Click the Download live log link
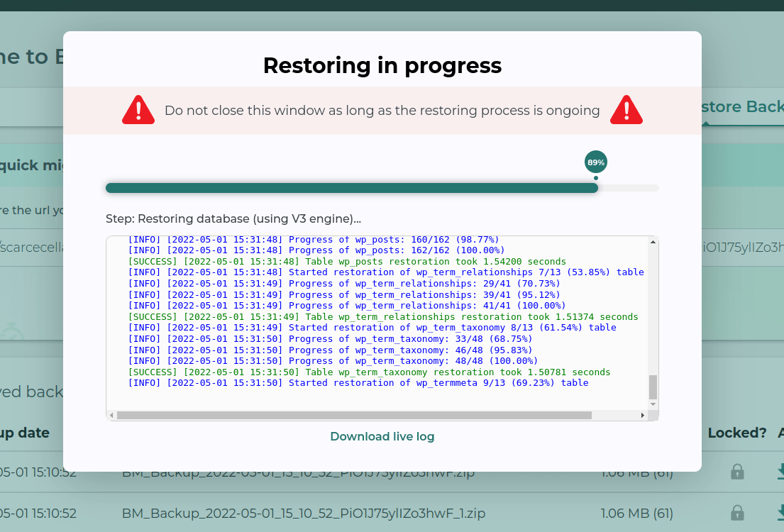The image size is (784, 532). coord(382,436)
